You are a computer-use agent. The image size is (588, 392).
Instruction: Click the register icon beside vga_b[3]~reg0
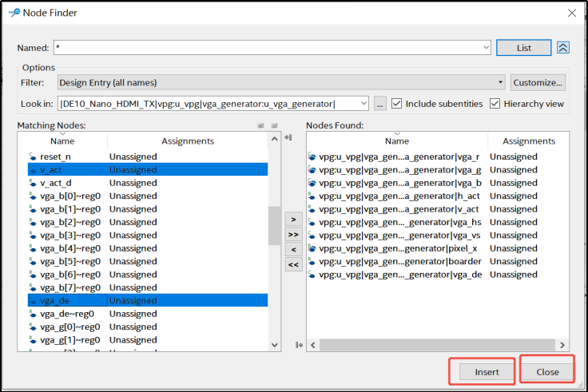[x=33, y=236]
